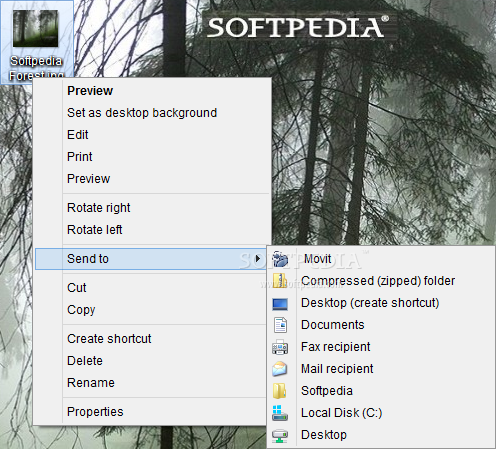Click Delete in the context menu
496x449 pixels.
85,361
